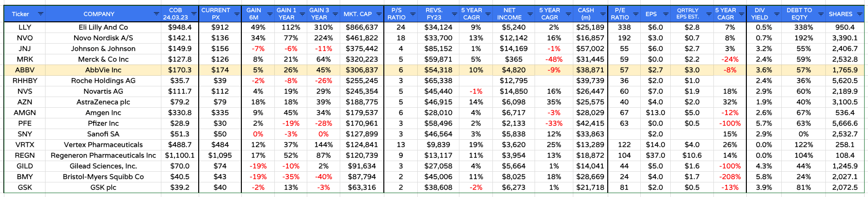Click the Bristol-Myers Squibb Co cell
868x197 pixels.
[104, 177]
